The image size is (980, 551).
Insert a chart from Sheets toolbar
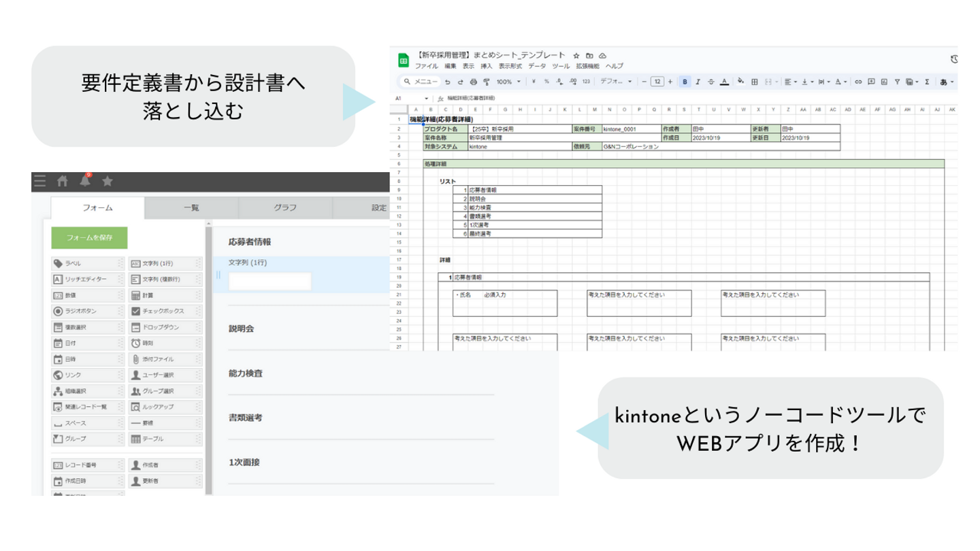[x=884, y=82]
